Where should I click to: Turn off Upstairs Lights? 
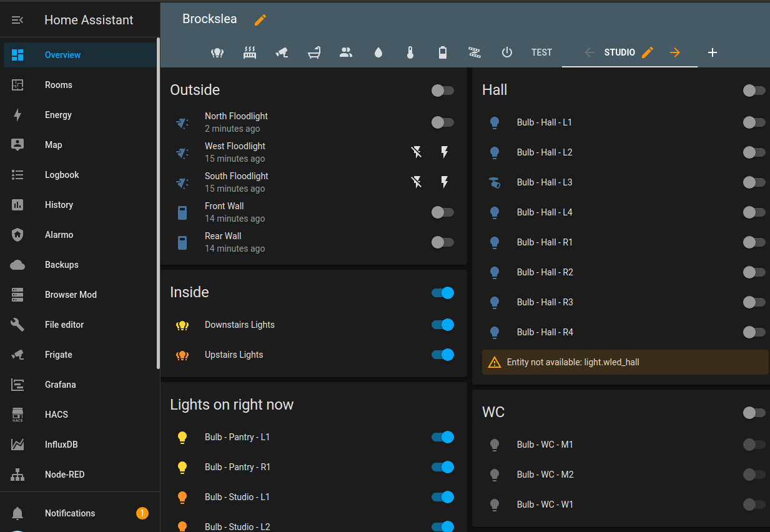(x=443, y=355)
